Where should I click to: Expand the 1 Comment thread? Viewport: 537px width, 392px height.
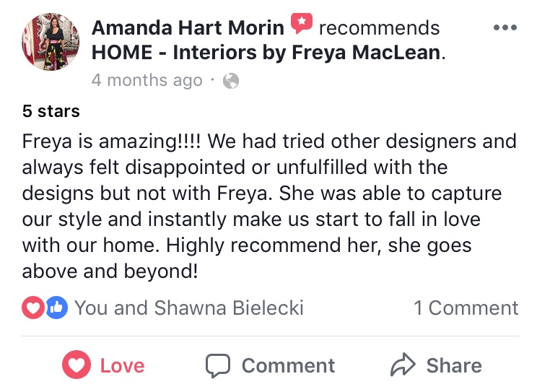[466, 308]
